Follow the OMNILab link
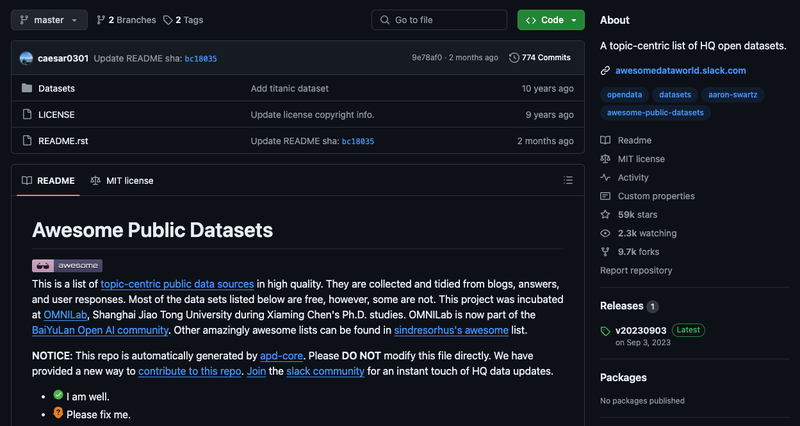800x426 pixels. pos(65,315)
